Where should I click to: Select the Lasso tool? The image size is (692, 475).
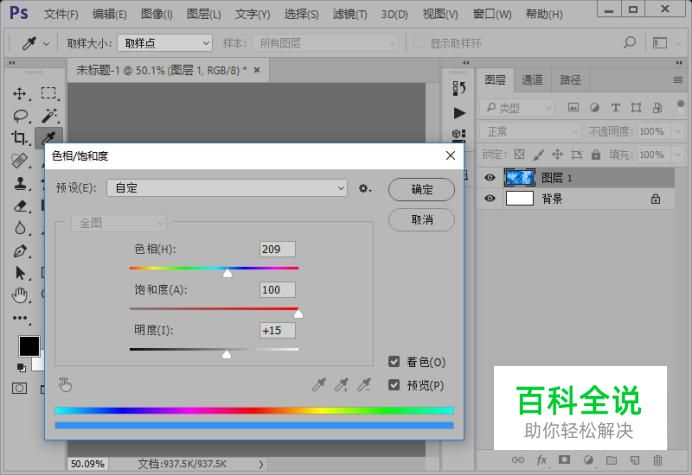[20, 116]
